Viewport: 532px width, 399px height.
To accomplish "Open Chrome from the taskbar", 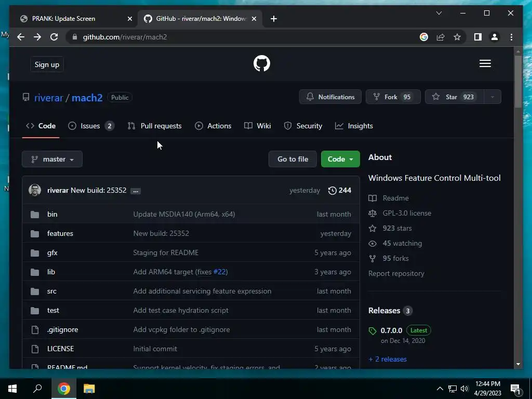I will point(64,389).
